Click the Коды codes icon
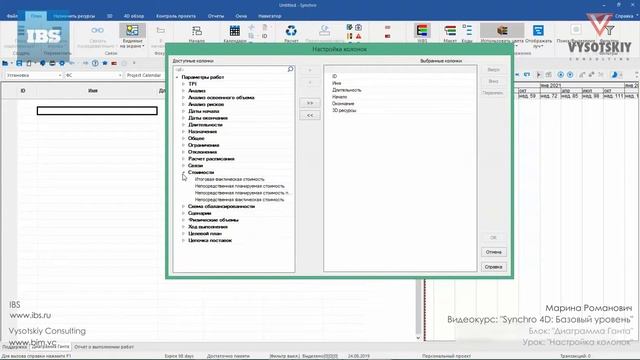This screenshot has height=360, width=640. coord(467,31)
